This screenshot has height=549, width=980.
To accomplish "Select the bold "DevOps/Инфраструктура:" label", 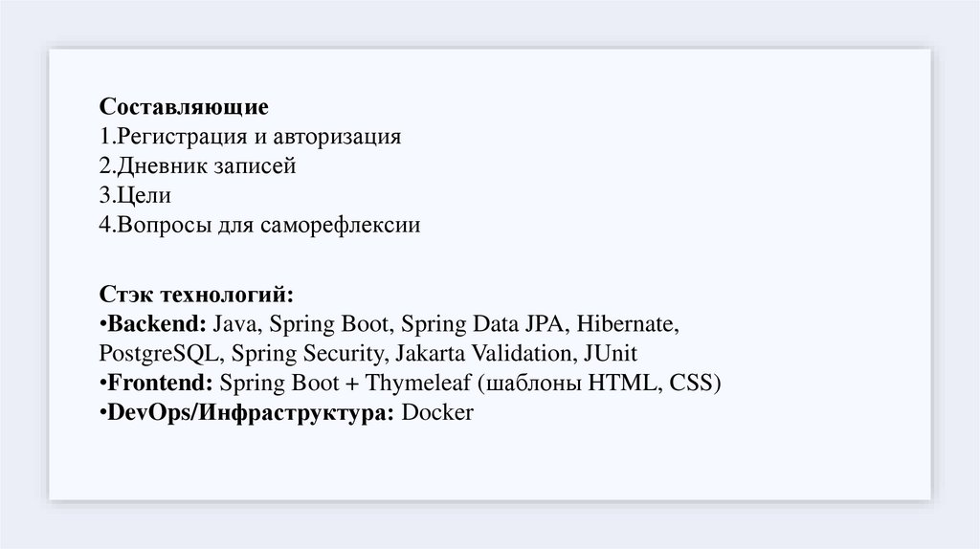I will [249, 413].
